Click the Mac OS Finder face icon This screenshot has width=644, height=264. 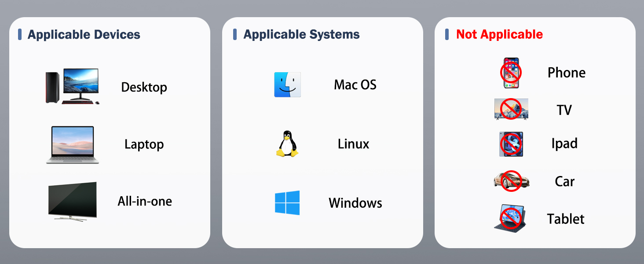tap(287, 84)
